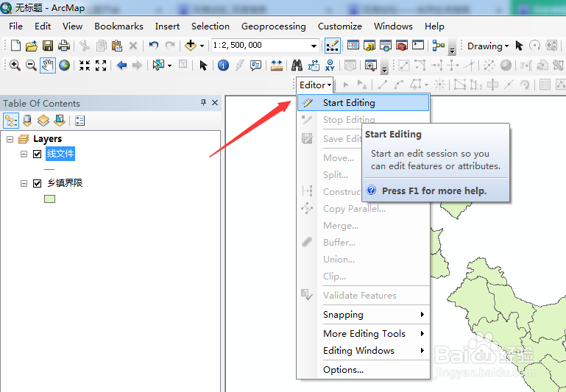
Task: Zoom to Full Extent globe icon
Action: 64,65
